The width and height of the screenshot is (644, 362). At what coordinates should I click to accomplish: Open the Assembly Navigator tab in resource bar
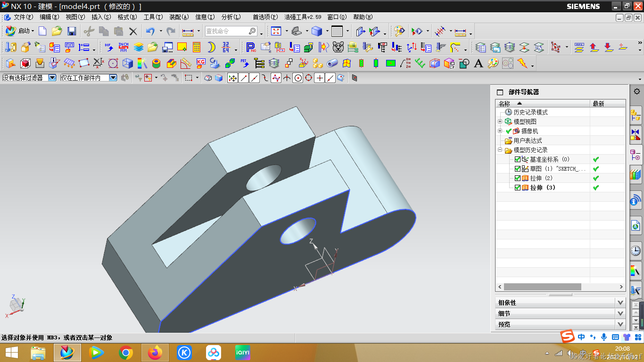(636, 115)
